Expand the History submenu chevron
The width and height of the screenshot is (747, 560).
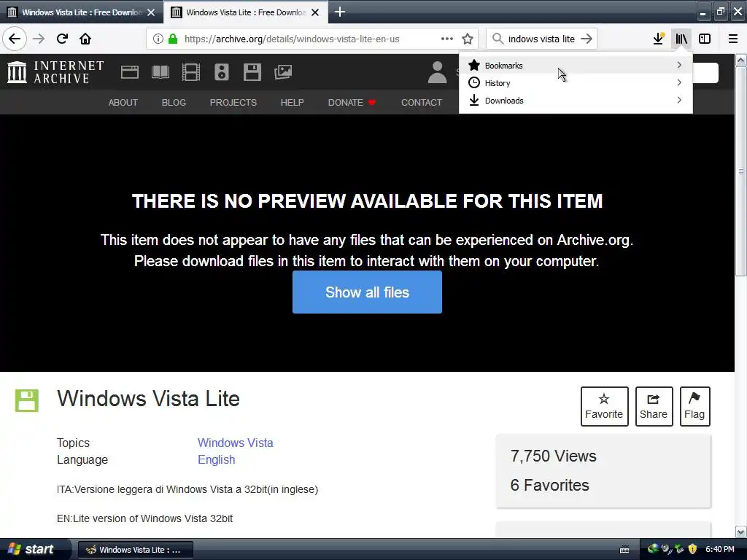(679, 83)
